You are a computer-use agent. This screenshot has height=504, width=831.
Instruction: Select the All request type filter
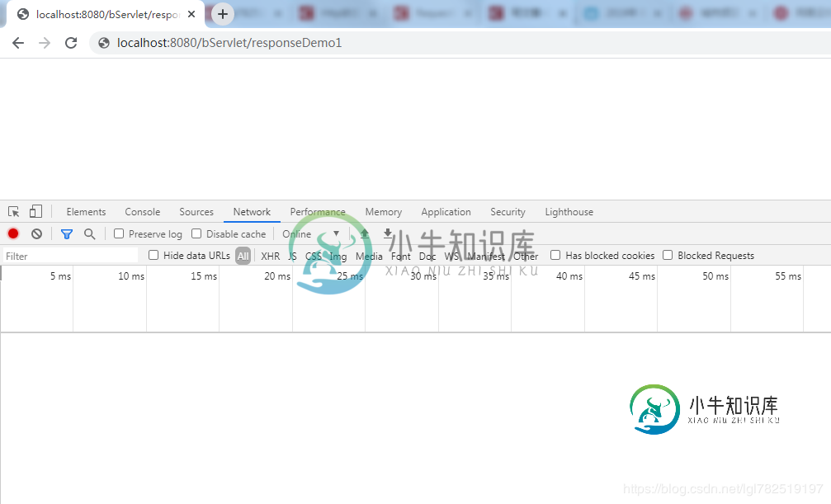tap(243, 256)
